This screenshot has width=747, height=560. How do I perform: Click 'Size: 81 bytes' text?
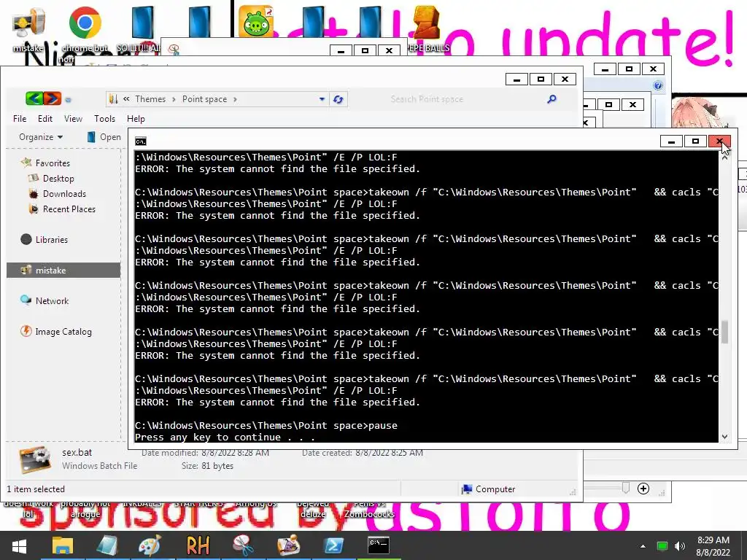[x=207, y=466]
